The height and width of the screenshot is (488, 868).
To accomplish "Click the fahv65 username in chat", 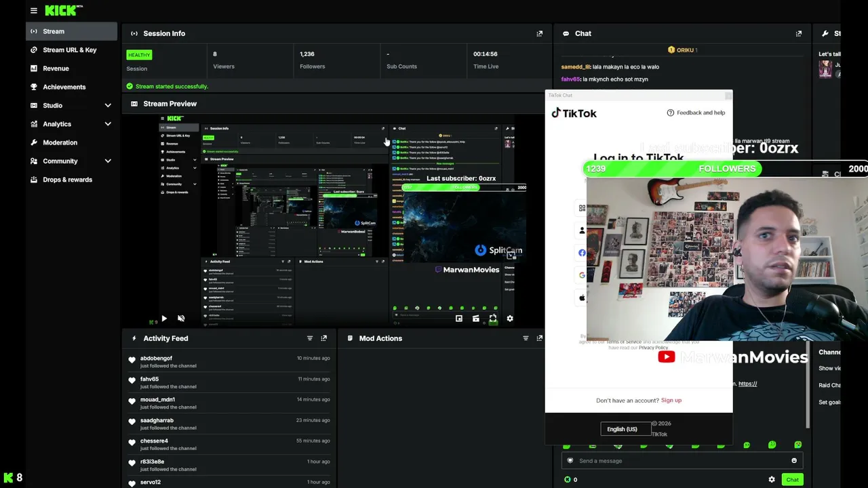I will 571,79.
